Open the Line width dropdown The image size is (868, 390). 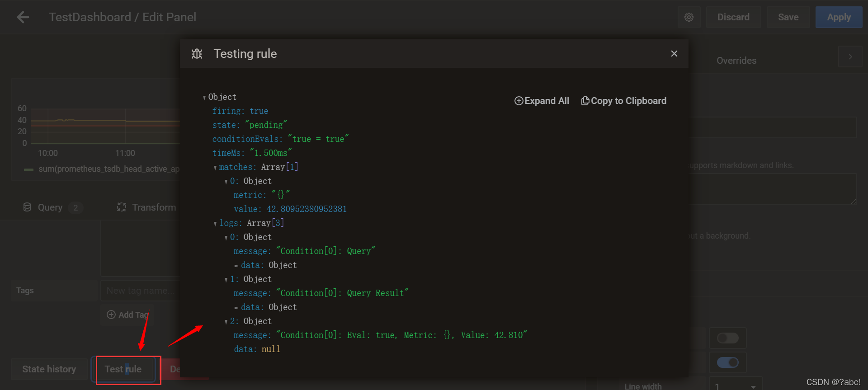point(736,386)
